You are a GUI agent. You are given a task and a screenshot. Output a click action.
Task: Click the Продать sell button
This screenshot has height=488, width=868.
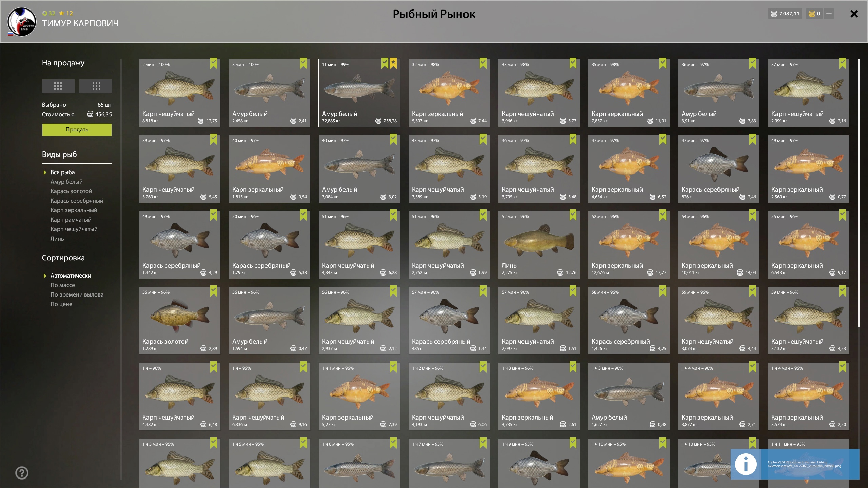pyautogui.click(x=77, y=129)
